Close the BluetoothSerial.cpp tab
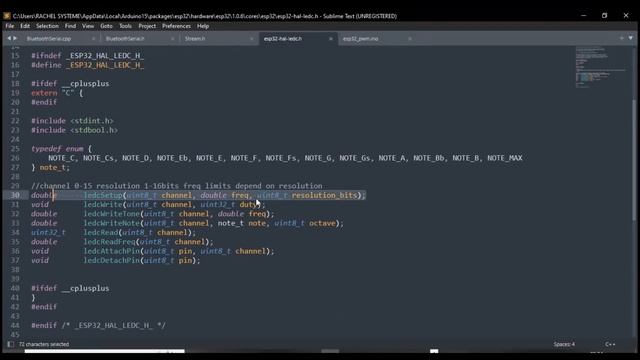Screen dimensions: 640x360 coord(93,39)
